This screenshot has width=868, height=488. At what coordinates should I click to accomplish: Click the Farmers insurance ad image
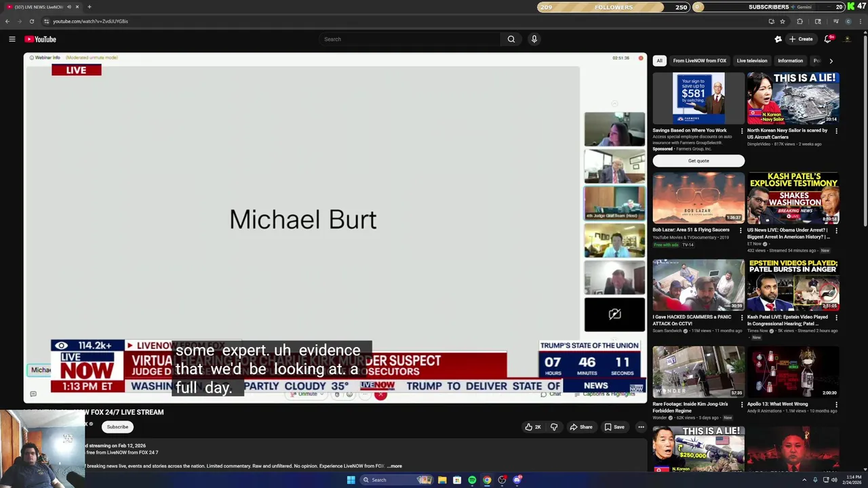point(698,98)
